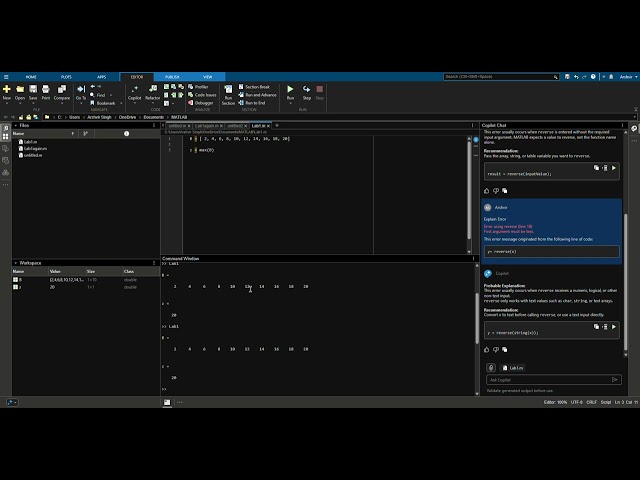Open the New dropdown arrow
The width and height of the screenshot is (640, 480).
[7, 103]
